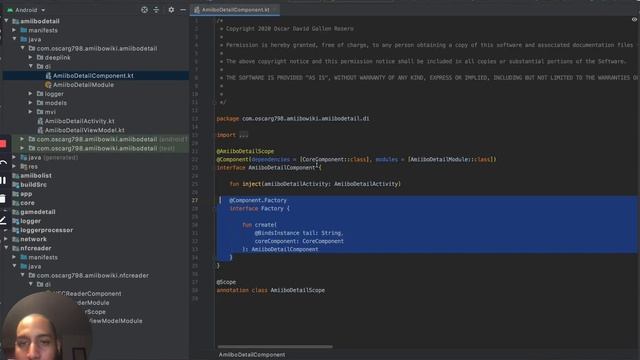
Task: Click the undo arrow icon on left edge
Action: (3, 163)
